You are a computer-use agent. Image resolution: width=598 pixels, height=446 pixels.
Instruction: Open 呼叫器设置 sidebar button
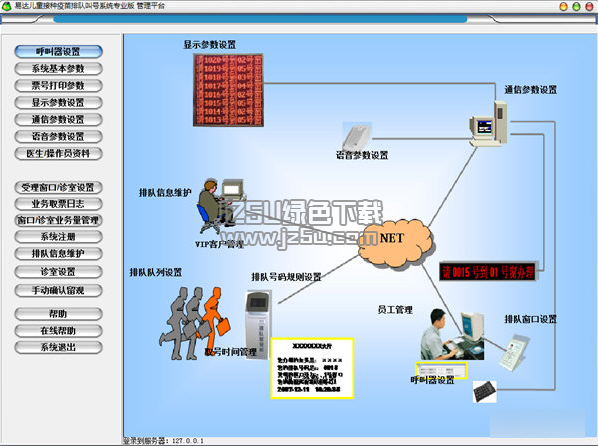[58, 52]
